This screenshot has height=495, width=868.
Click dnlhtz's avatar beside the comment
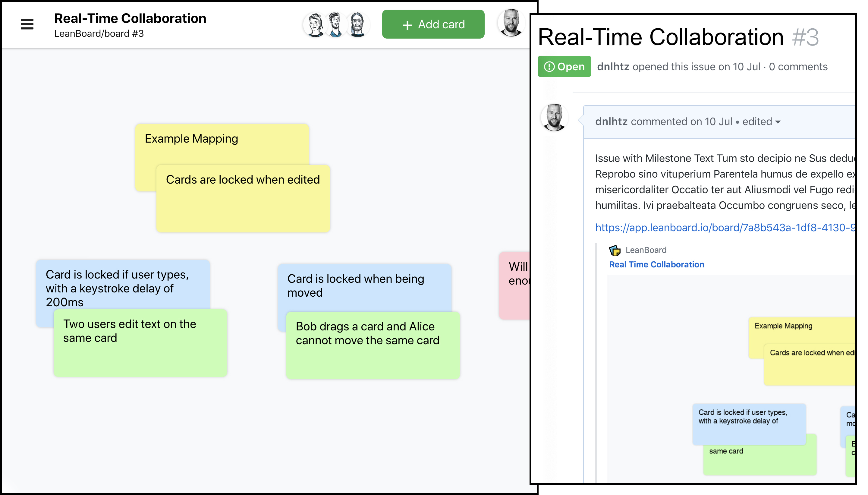(554, 117)
